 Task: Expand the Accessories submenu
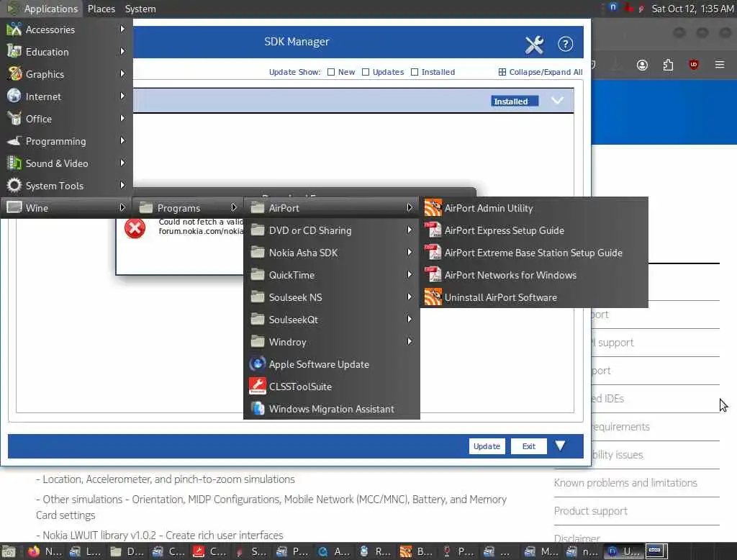[66, 30]
